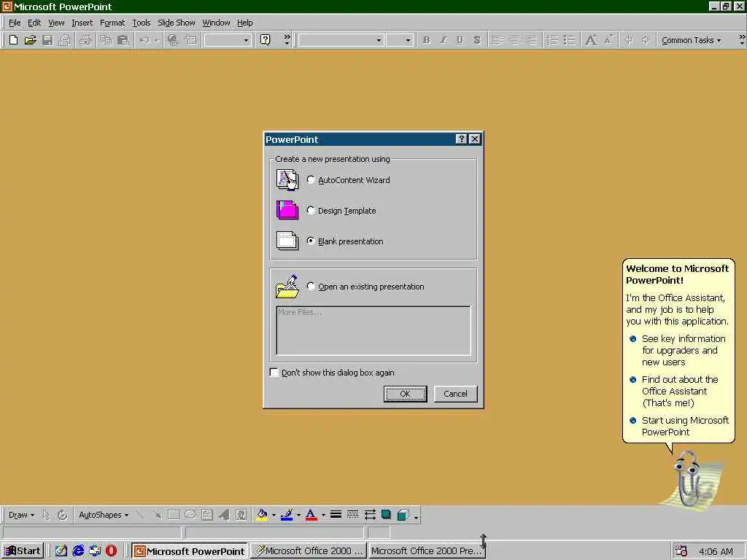Toggle text Shadow formatting button

pyautogui.click(x=477, y=40)
